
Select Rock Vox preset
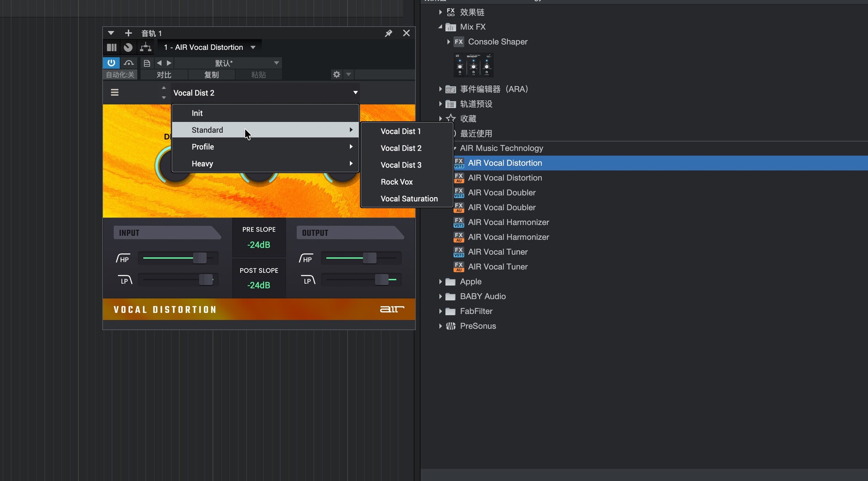tap(396, 182)
